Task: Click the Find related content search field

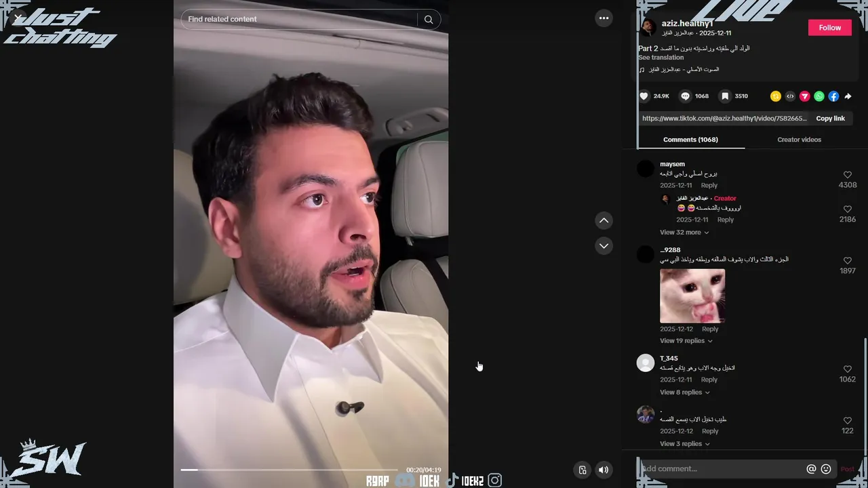Action: point(298,20)
